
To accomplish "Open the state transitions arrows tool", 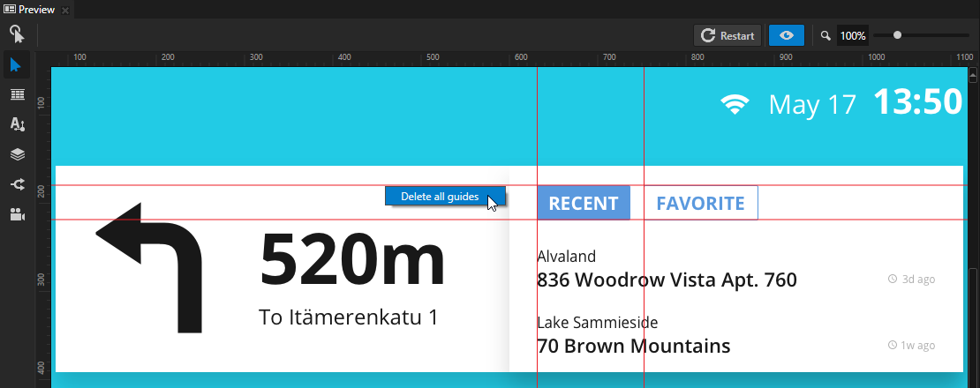I will tap(17, 184).
